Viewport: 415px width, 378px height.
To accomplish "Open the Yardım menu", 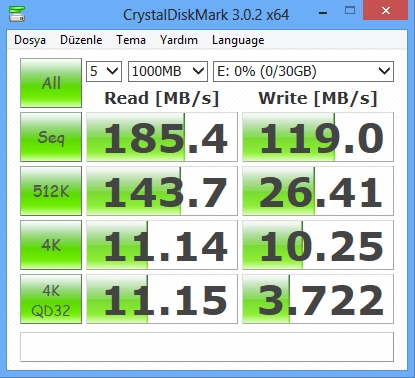I will (x=179, y=40).
